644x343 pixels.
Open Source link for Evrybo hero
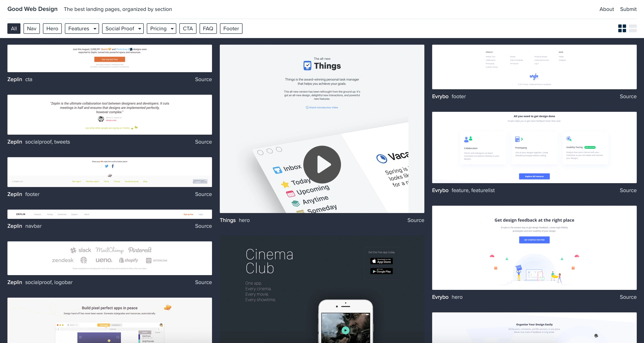[628, 297]
